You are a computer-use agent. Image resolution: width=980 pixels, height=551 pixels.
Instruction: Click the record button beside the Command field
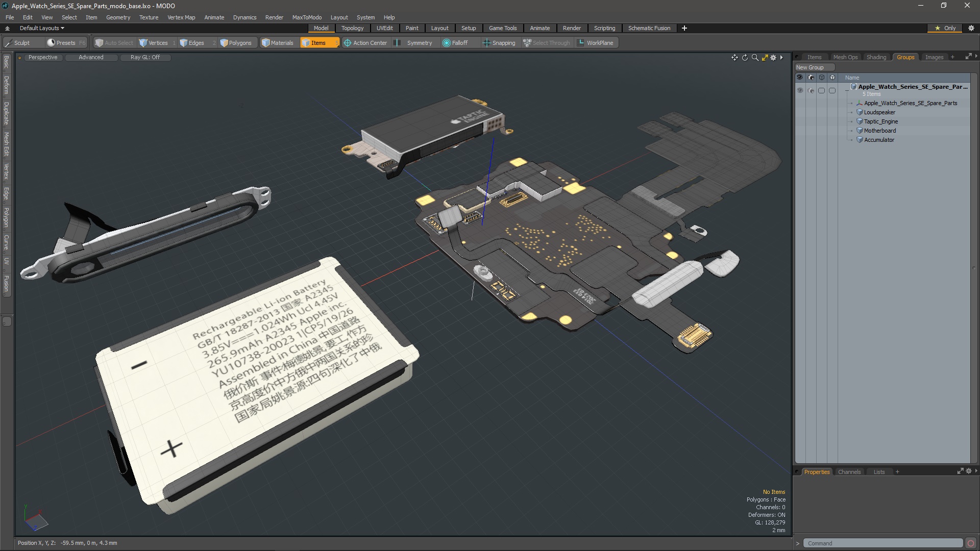click(x=971, y=543)
